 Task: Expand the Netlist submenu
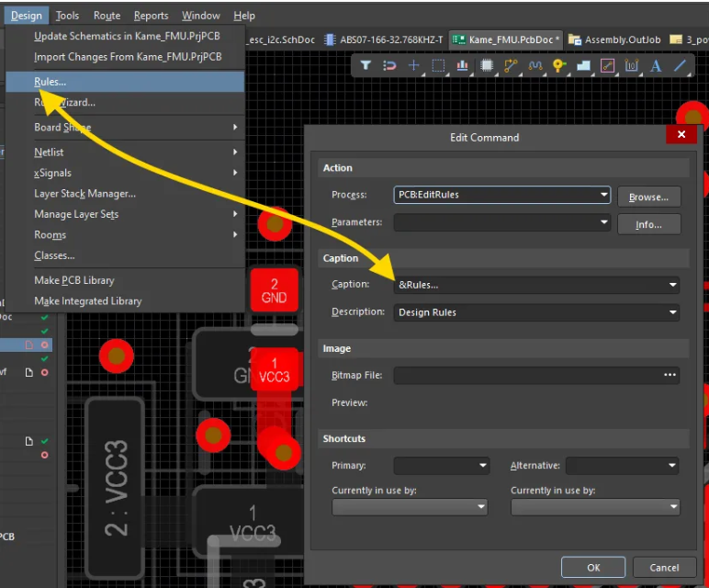click(x=125, y=152)
